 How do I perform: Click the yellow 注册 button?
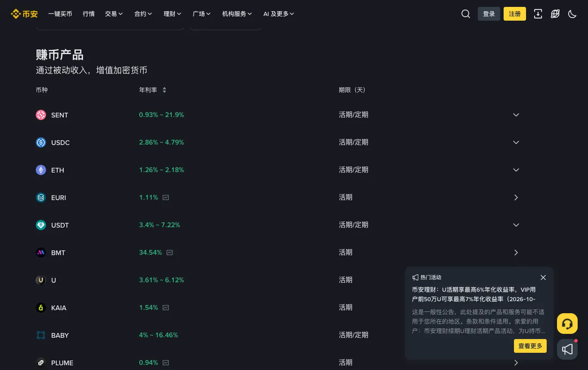(x=515, y=14)
